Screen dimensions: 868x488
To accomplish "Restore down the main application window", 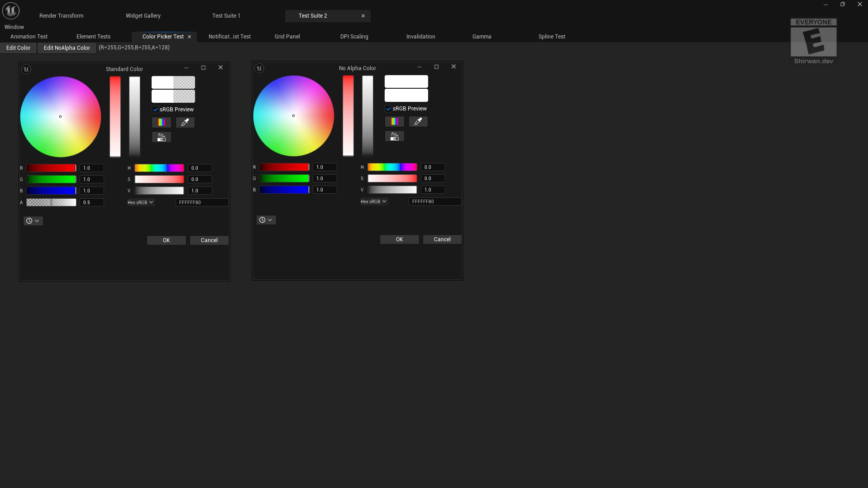I will point(843,5).
